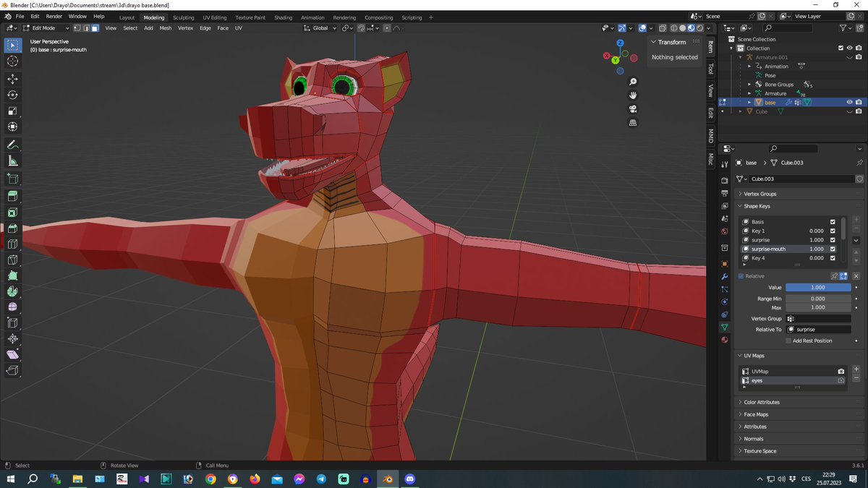868x488 pixels.
Task: Select the Add Cube tool
Action: point(12,178)
